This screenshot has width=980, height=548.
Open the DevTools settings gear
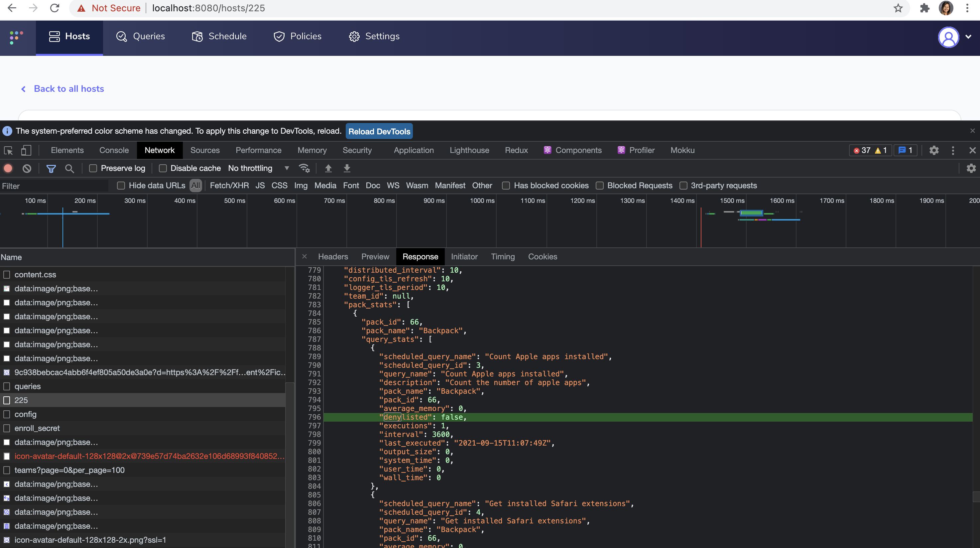pos(934,150)
